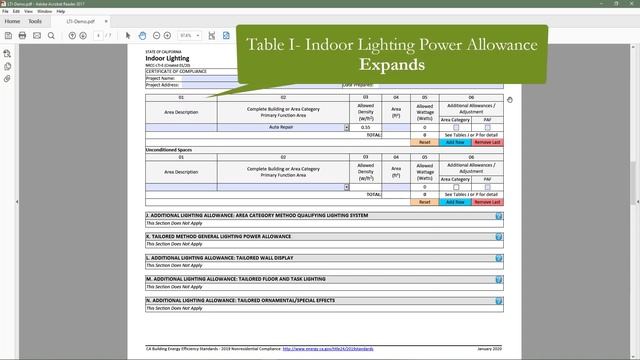Check PAF box in the Auto Repair row

pyautogui.click(x=487, y=127)
